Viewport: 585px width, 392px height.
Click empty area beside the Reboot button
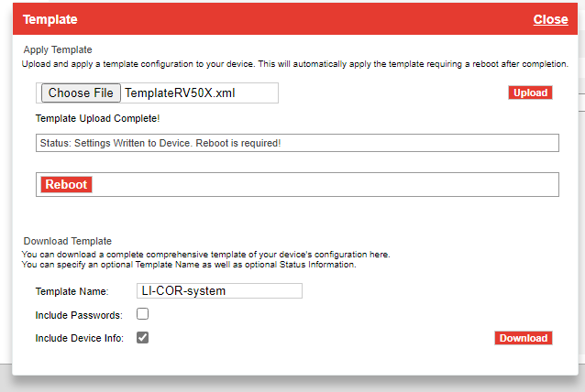321,184
